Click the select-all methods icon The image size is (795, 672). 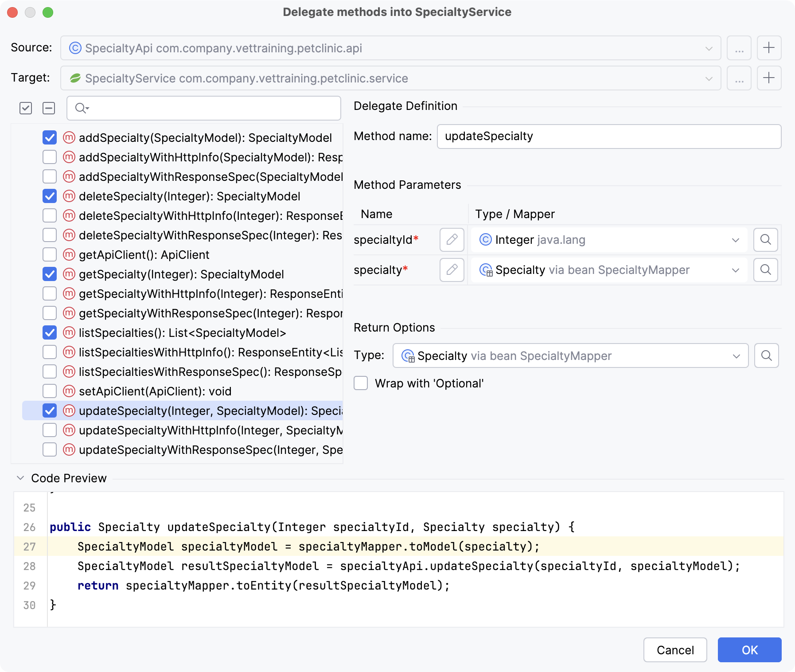[25, 108]
